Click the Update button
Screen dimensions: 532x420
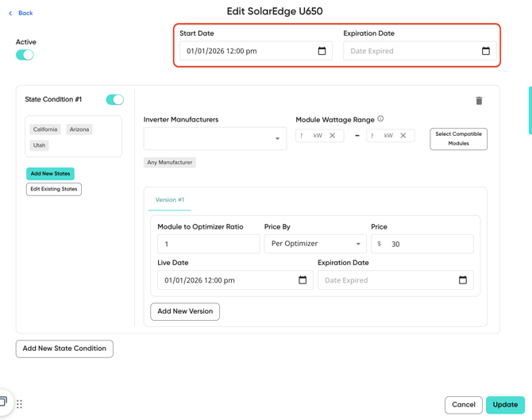[x=505, y=405]
